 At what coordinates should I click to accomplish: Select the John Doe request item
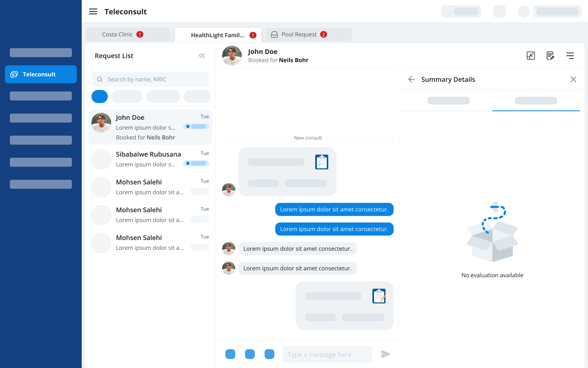[x=150, y=127]
